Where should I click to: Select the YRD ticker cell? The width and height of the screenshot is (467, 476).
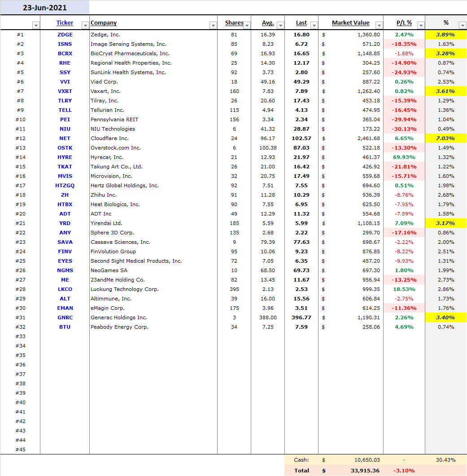65,223
